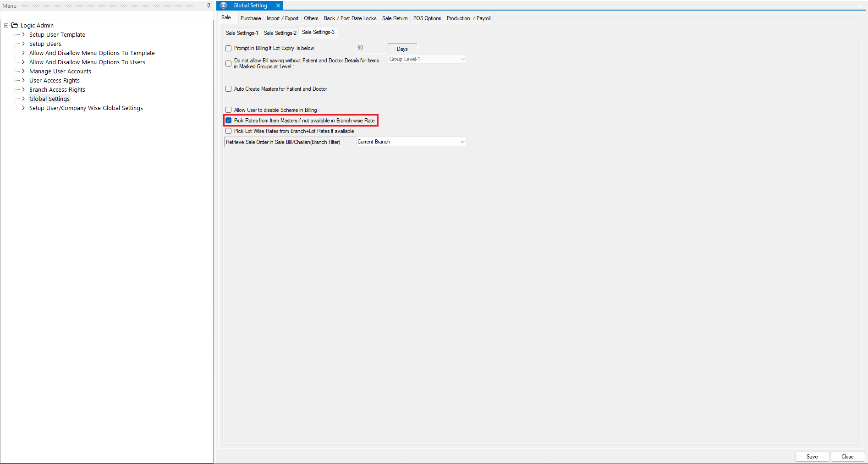Click the Global Setting tab globe icon
The image size is (868, 464).
pyautogui.click(x=224, y=6)
